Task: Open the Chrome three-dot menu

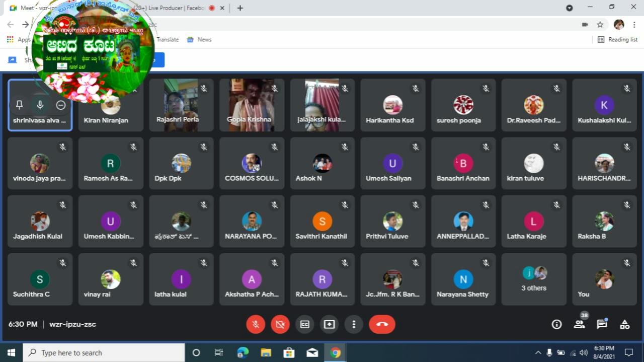Action: coord(634,24)
